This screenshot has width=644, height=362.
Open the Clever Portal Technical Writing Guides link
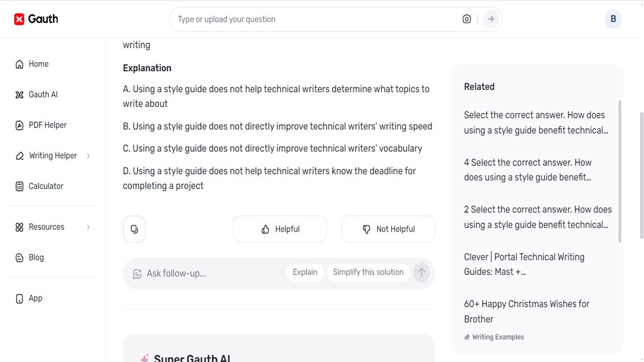(524, 264)
